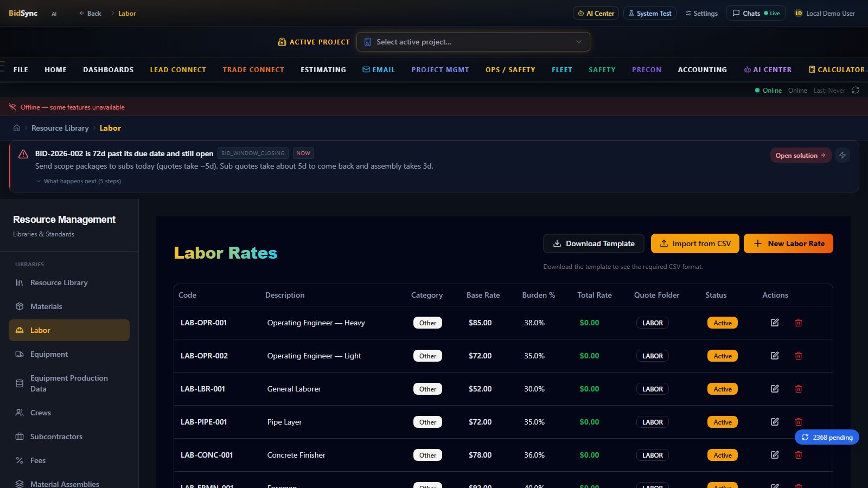Edit the LAB-OPR-001 labor rate
868x488 pixels.
point(775,323)
